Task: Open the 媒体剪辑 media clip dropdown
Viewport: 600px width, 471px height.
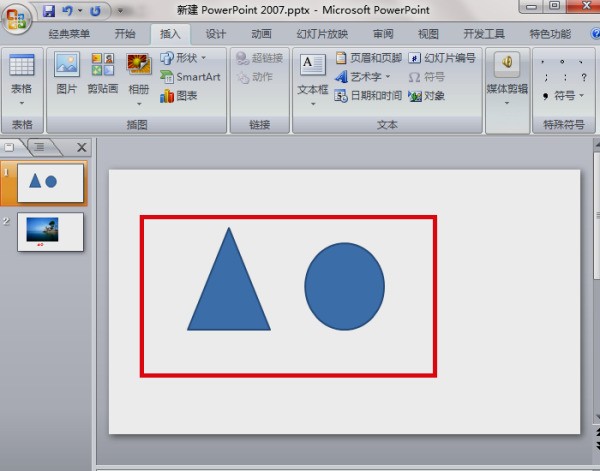Action: coord(509,90)
